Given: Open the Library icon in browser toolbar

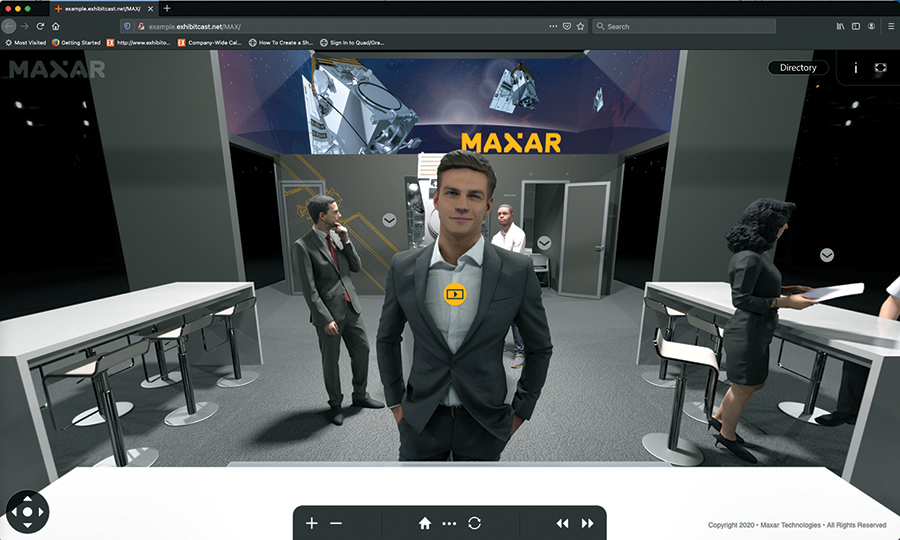Looking at the screenshot, I should [x=840, y=26].
